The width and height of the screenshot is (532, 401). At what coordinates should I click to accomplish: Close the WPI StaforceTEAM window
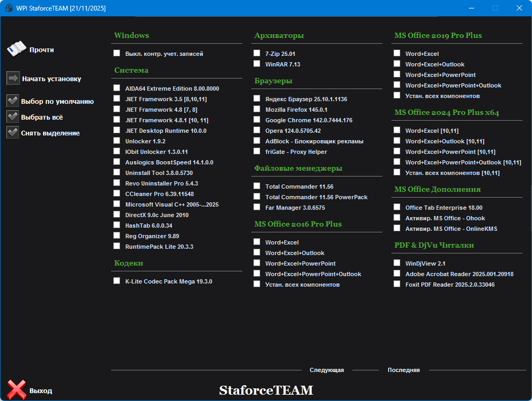point(519,8)
